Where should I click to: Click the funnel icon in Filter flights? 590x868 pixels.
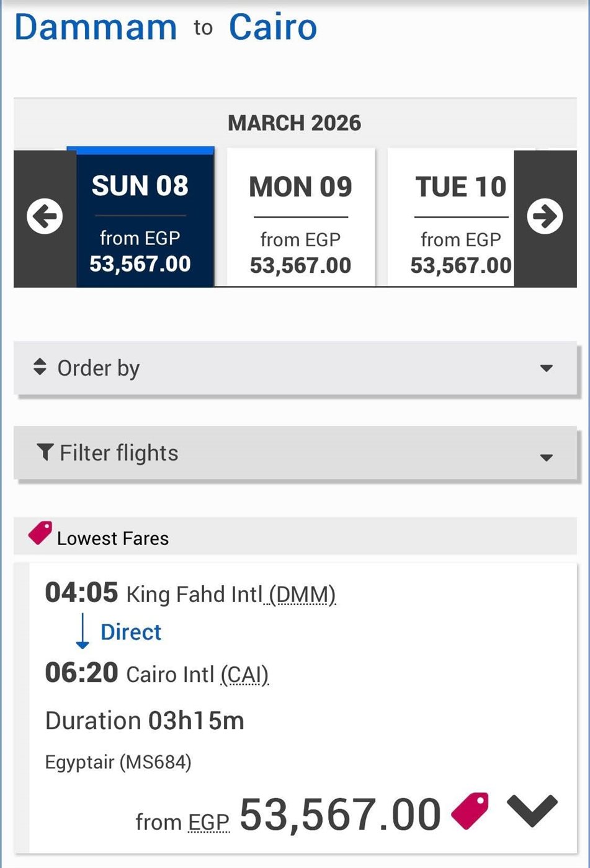point(45,453)
